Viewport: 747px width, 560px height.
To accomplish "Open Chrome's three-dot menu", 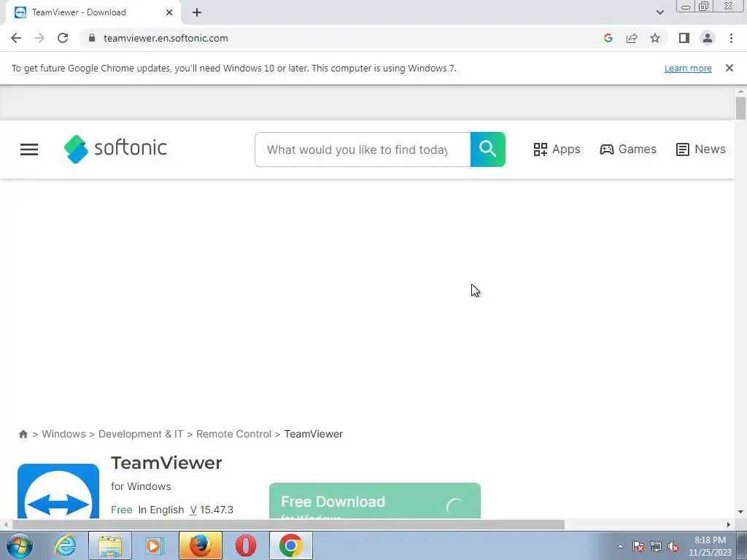I will click(x=731, y=38).
